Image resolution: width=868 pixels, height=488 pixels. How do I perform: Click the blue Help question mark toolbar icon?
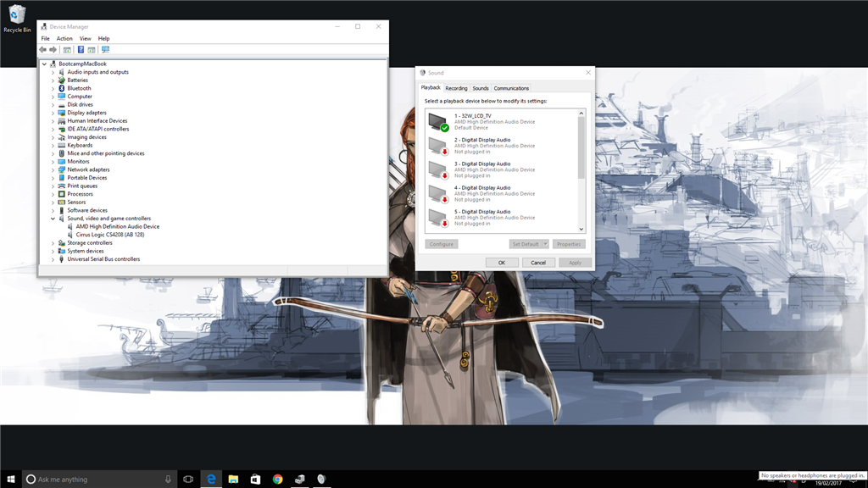(x=81, y=50)
